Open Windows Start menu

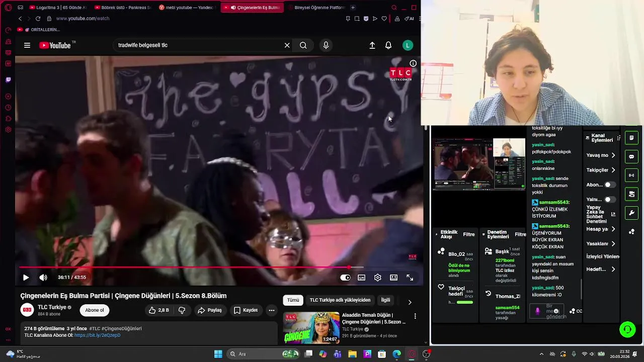pos(218,354)
